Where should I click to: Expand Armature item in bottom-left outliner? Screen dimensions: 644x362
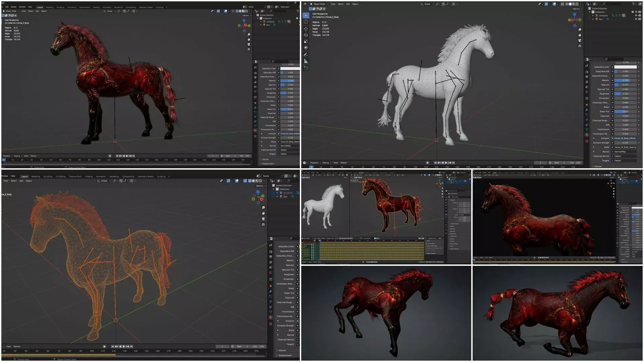tap(278, 193)
